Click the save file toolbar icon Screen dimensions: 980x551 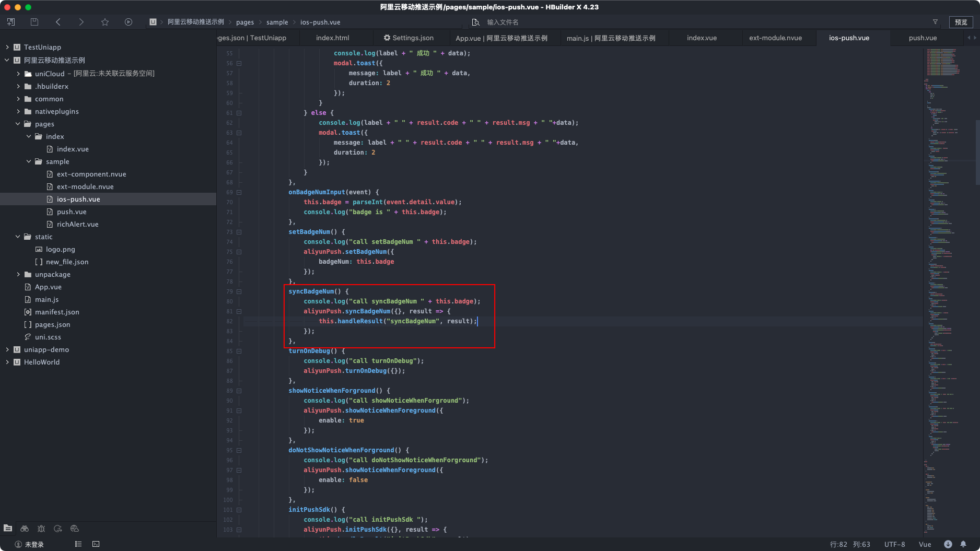34,22
